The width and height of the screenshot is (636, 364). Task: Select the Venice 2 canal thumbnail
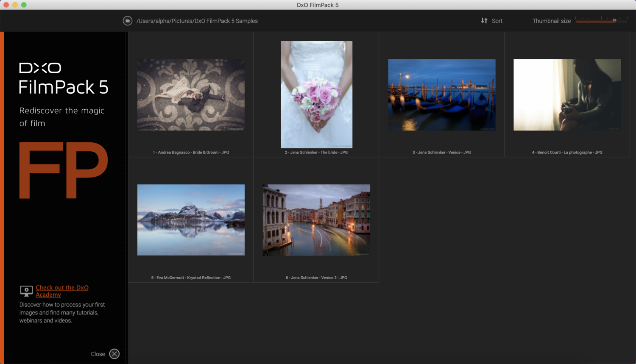pyautogui.click(x=316, y=220)
